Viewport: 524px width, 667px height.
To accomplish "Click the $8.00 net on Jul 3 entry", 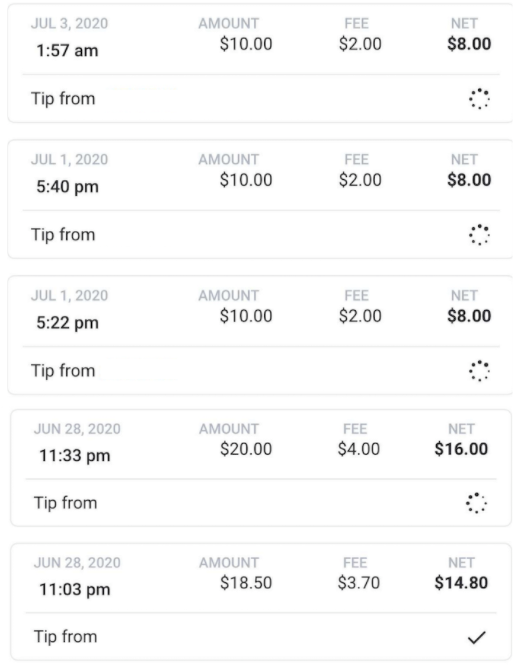I will coord(469,44).
